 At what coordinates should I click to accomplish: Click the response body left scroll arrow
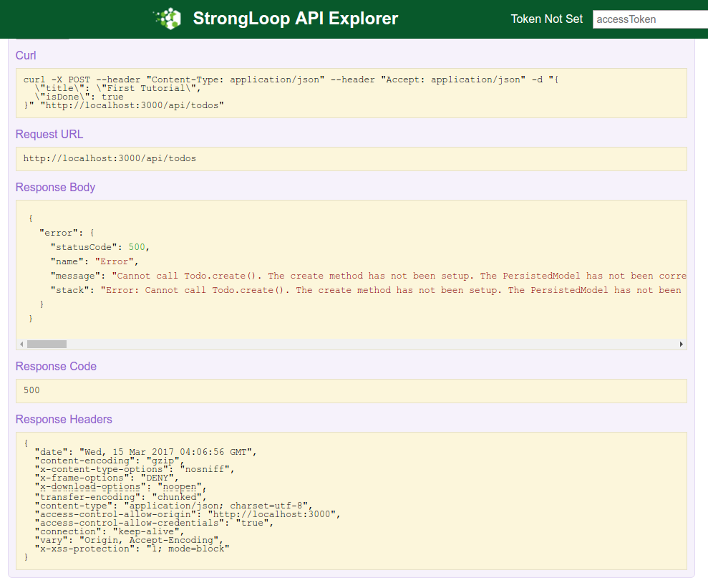click(21, 344)
